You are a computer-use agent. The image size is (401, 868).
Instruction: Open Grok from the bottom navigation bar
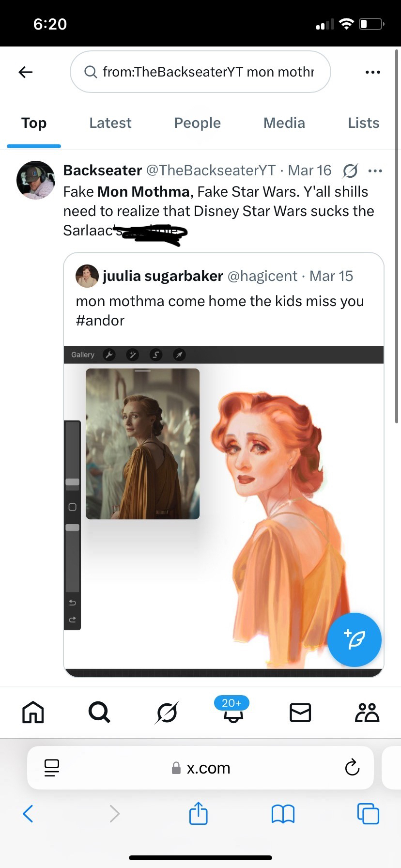coord(167,713)
